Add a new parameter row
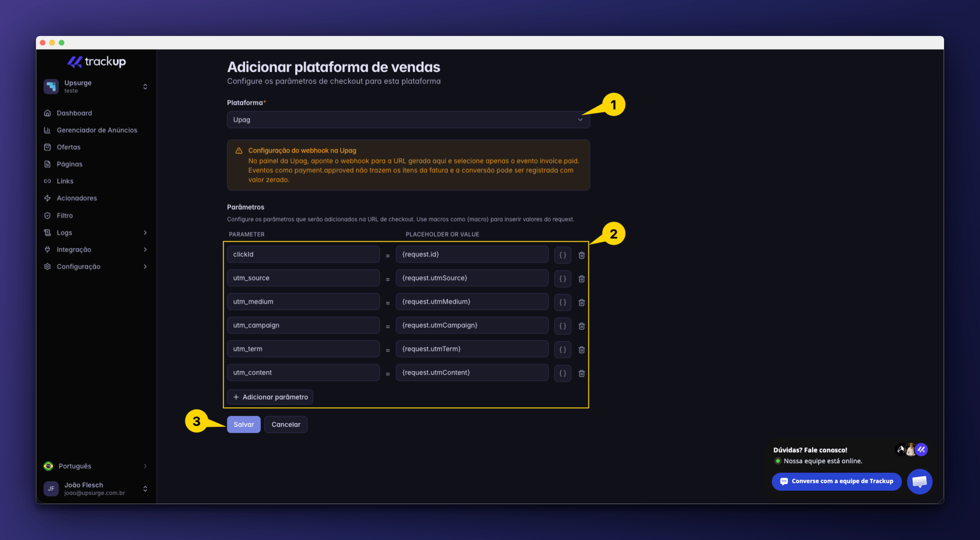Image resolution: width=980 pixels, height=540 pixels. pyautogui.click(x=270, y=397)
